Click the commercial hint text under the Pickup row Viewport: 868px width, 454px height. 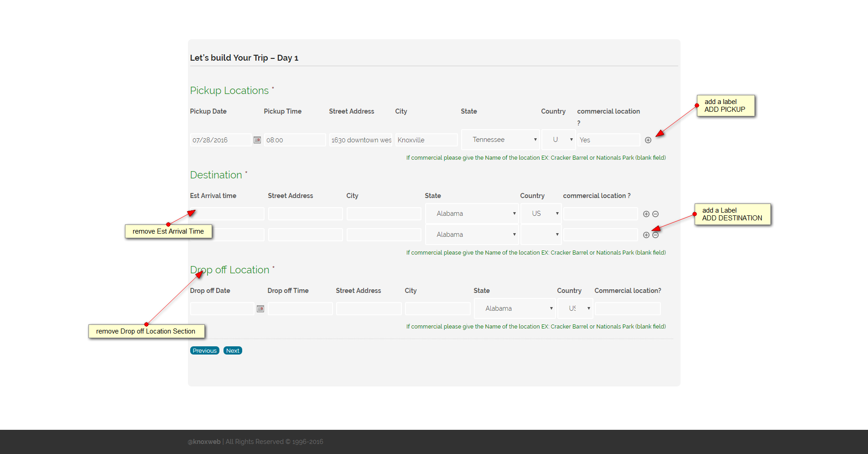tap(536, 158)
